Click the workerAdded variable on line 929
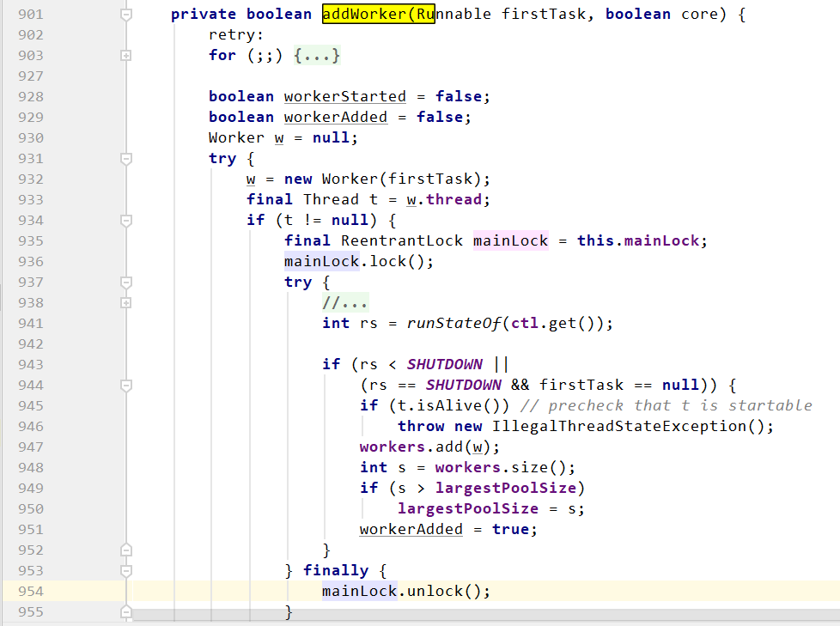 tap(335, 118)
